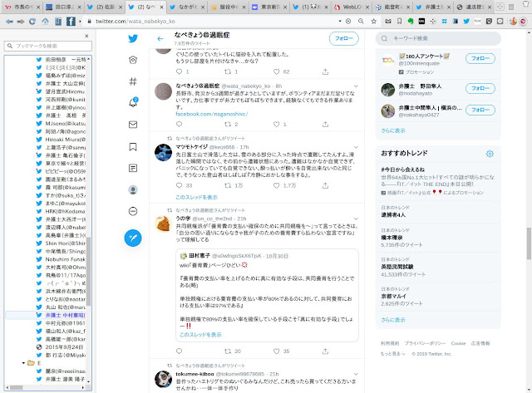Open Notifications bell icon
The height and width of the screenshot is (393, 532).
click(133, 102)
